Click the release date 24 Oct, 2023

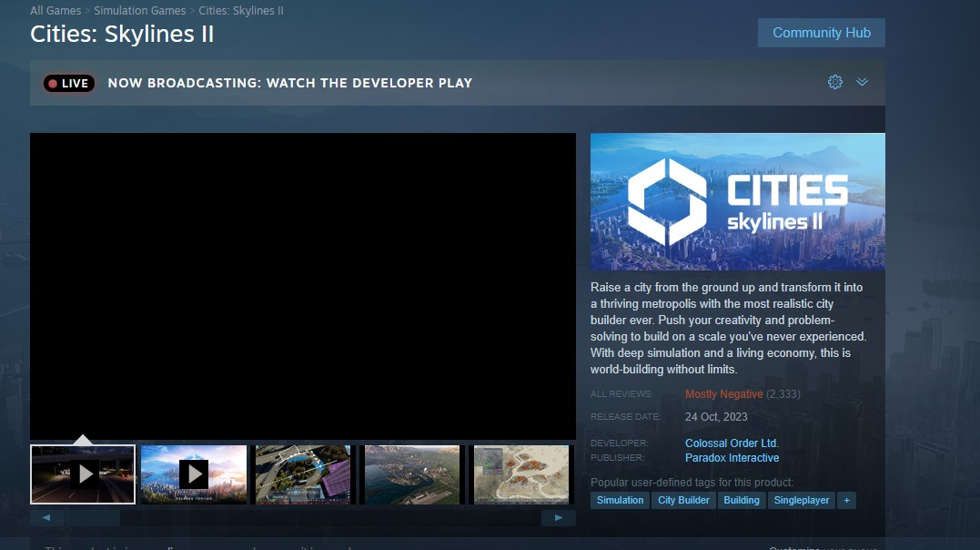coord(716,417)
